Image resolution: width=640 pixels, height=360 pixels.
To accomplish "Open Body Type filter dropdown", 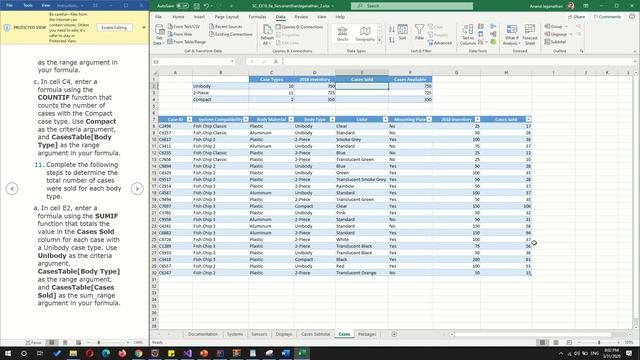I will point(332,119).
